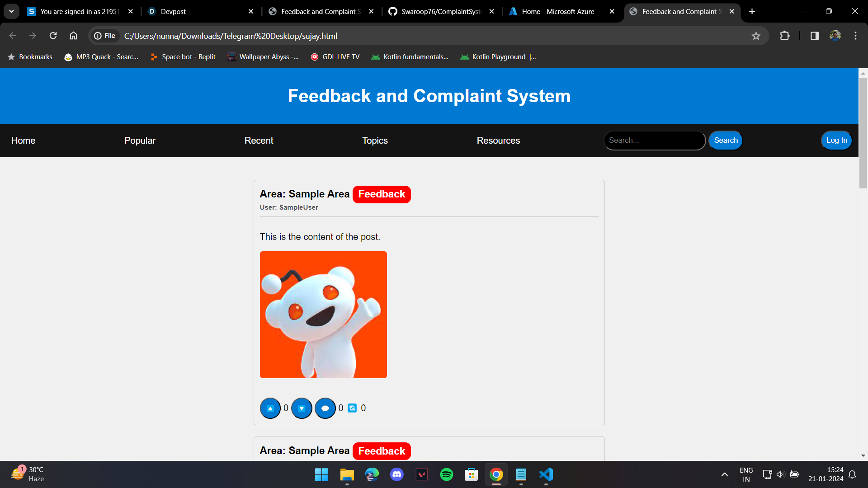Open comments on the first post
This screenshot has height=488, width=868.
coord(325,408)
